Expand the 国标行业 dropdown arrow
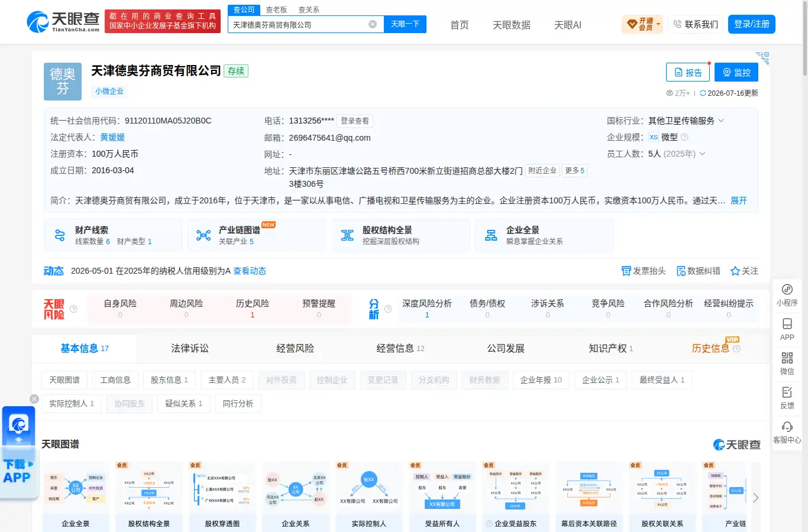Screen dimensions: 808x532 coord(721,121)
